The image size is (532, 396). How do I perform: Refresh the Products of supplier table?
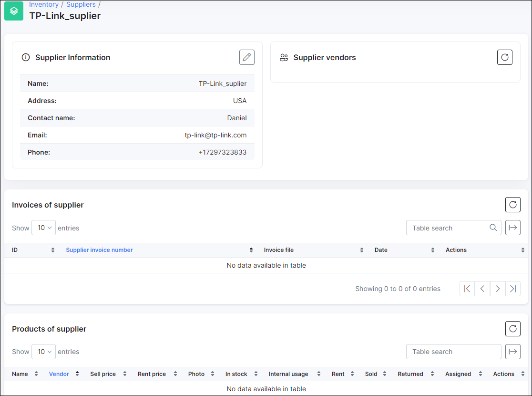coord(512,329)
